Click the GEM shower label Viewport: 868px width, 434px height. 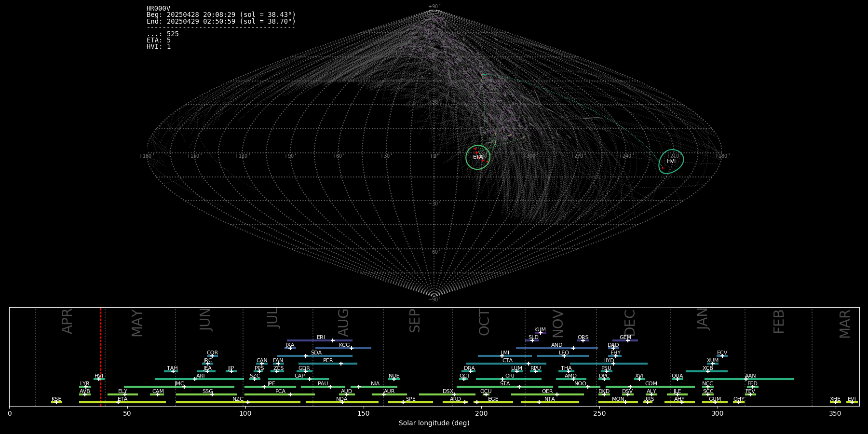(625, 338)
